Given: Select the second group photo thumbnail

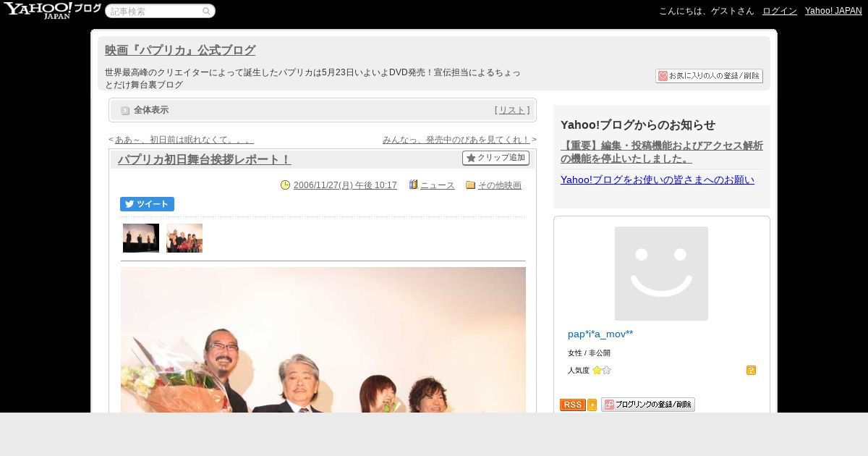Looking at the screenshot, I should (x=184, y=238).
